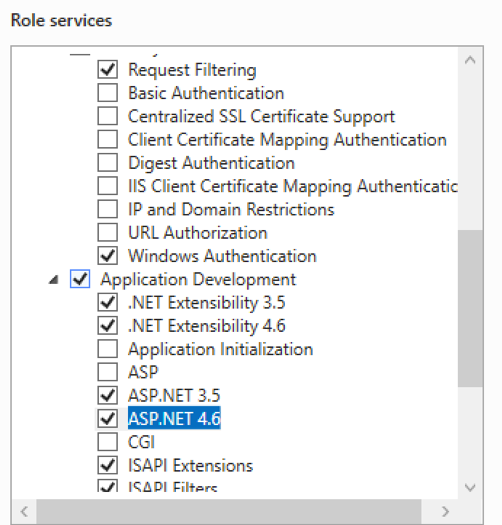The width and height of the screenshot is (502, 525).
Task: Select the ASP.NET 3.5 label
Action: coord(174,395)
